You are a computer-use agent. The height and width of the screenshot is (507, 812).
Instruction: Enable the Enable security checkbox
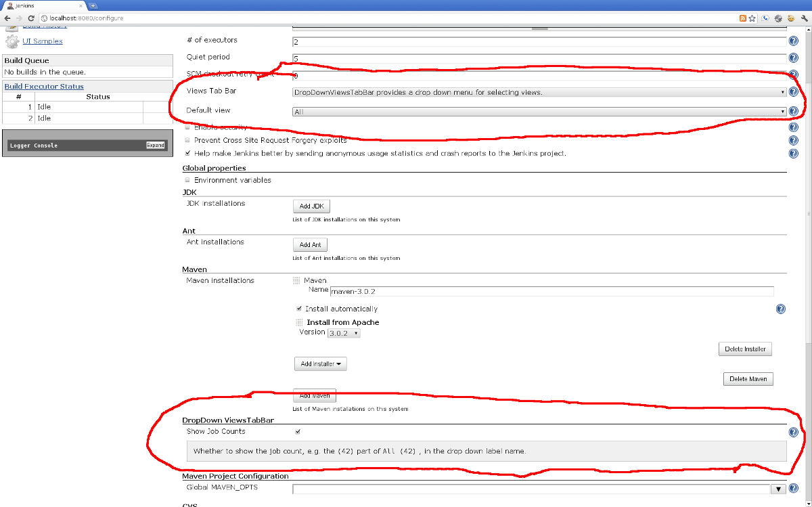tap(187, 127)
